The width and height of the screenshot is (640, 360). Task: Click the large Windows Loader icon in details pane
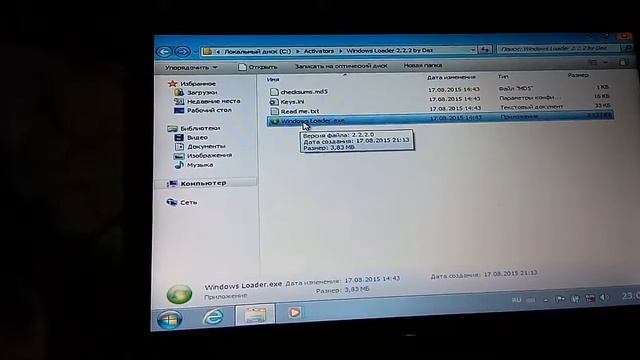pos(179,294)
